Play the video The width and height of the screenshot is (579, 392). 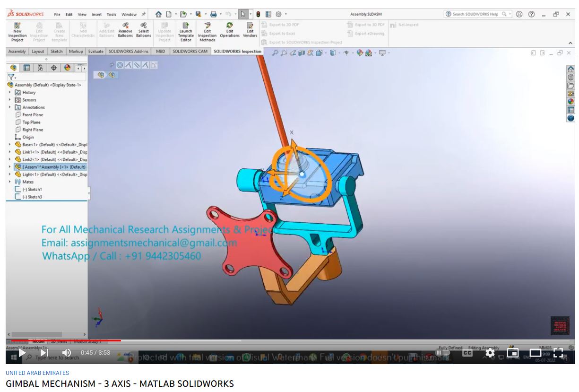point(22,353)
